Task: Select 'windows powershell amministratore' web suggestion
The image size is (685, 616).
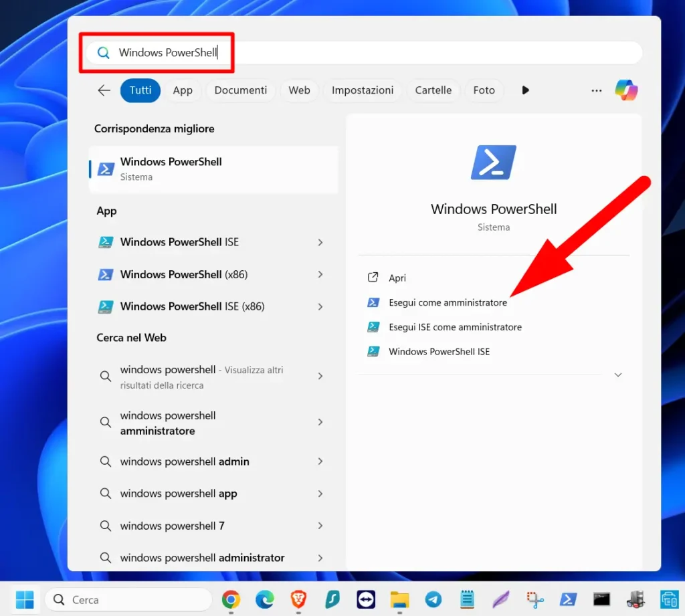Action: pyautogui.click(x=213, y=423)
